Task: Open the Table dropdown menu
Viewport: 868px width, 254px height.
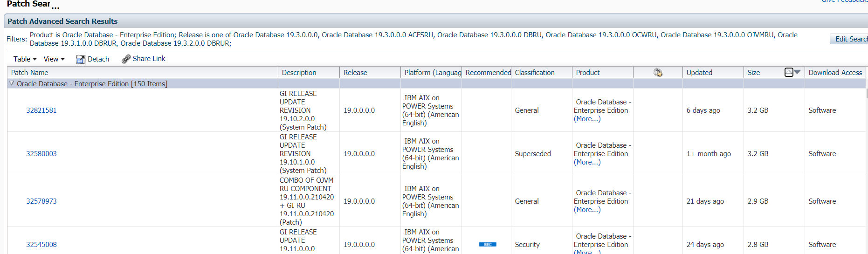Action: click(x=25, y=59)
